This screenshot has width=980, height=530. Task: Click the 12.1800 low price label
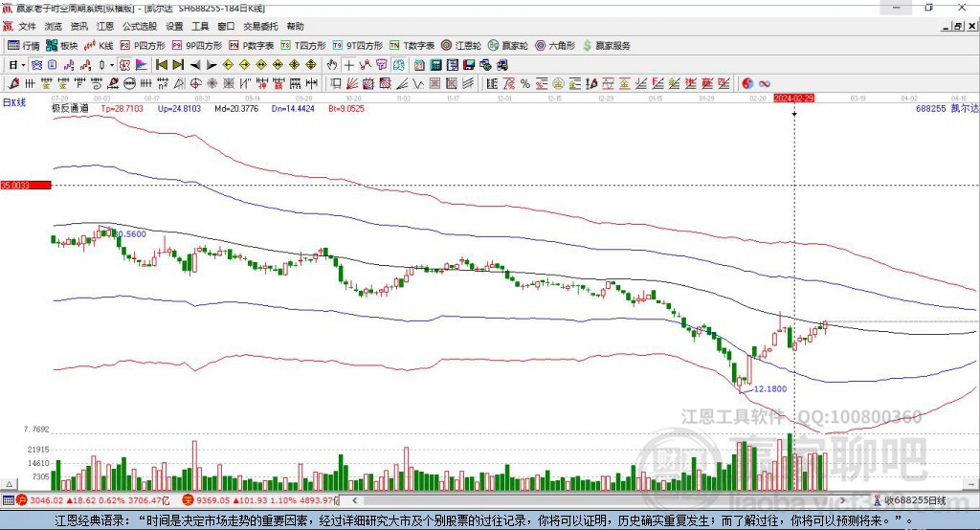[x=770, y=388]
